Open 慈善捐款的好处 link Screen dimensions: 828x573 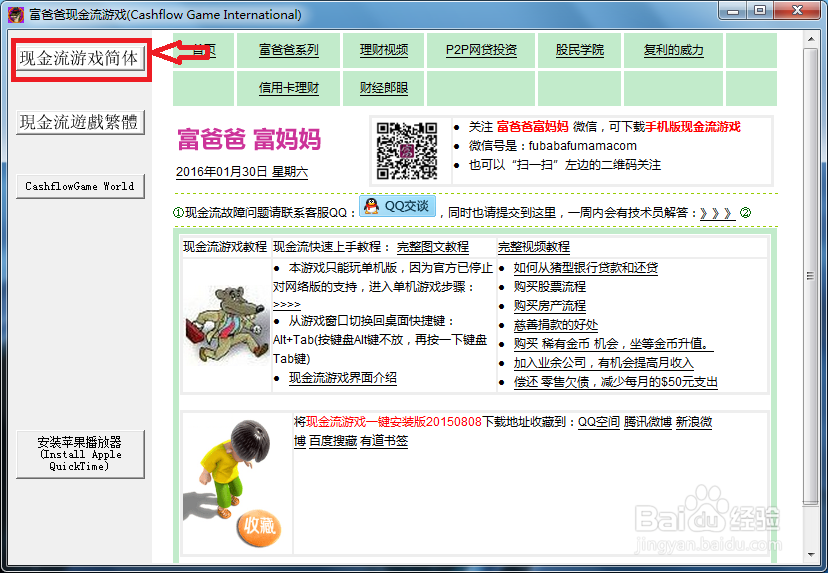click(556, 325)
